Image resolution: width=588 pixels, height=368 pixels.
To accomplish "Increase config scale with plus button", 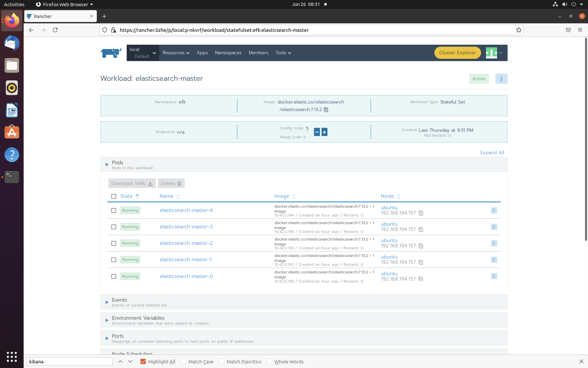I will tap(324, 132).
